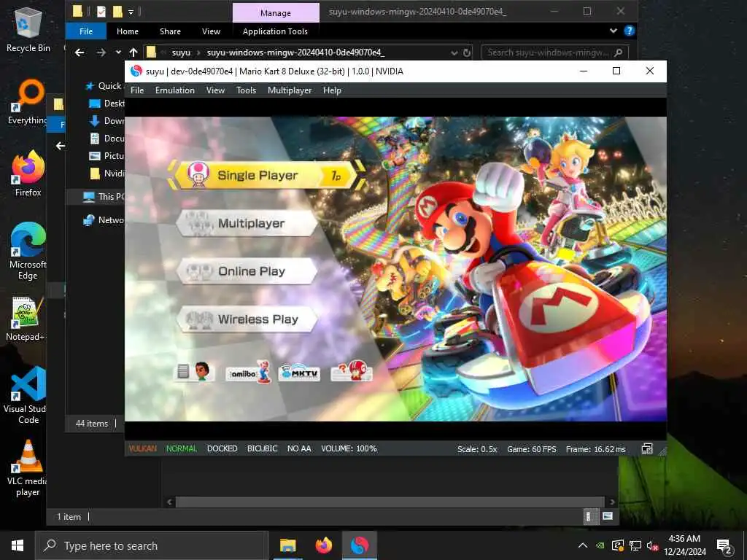The image size is (747, 560).
Task: Open the suyu Emulation menu
Action: (x=175, y=90)
